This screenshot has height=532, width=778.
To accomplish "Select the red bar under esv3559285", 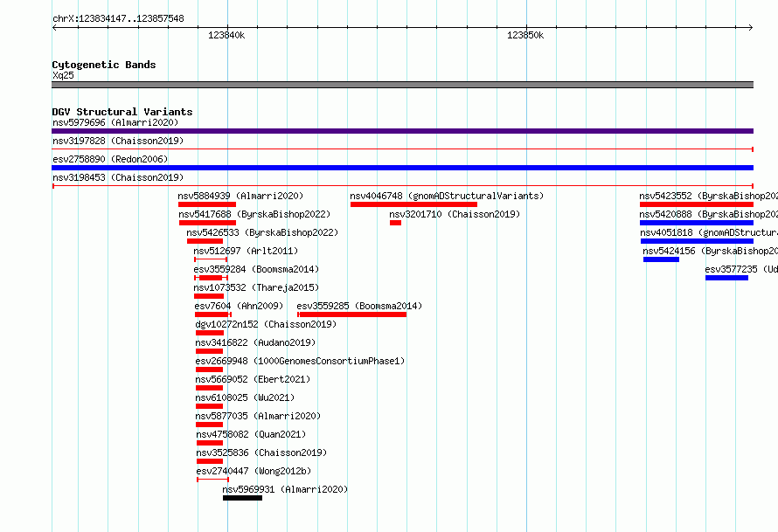I will pyautogui.click(x=351, y=314).
